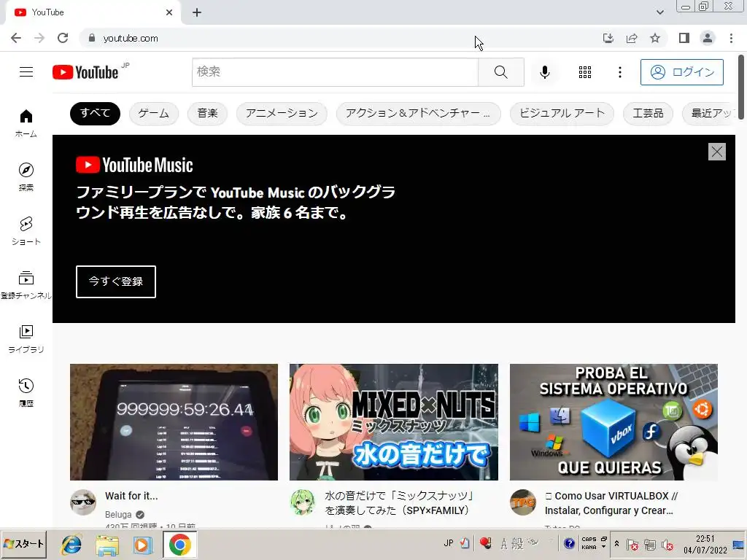
Task: Open ショート shorts in the sidebar
Action: click(x=26, y=231)
